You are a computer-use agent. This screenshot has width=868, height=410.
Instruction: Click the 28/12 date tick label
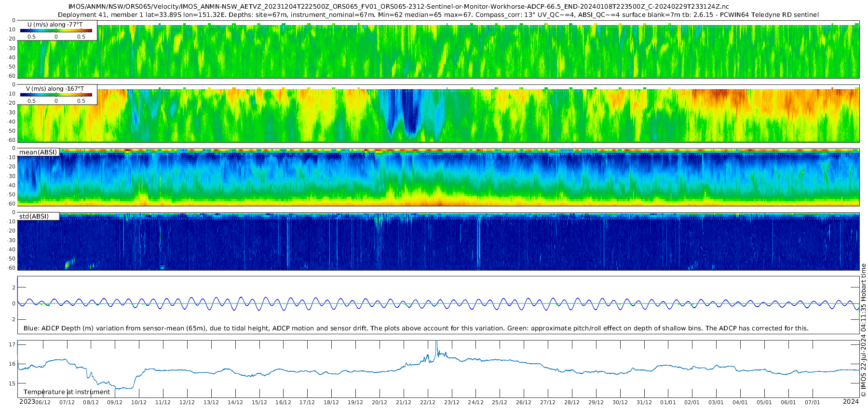coord(572,402)
